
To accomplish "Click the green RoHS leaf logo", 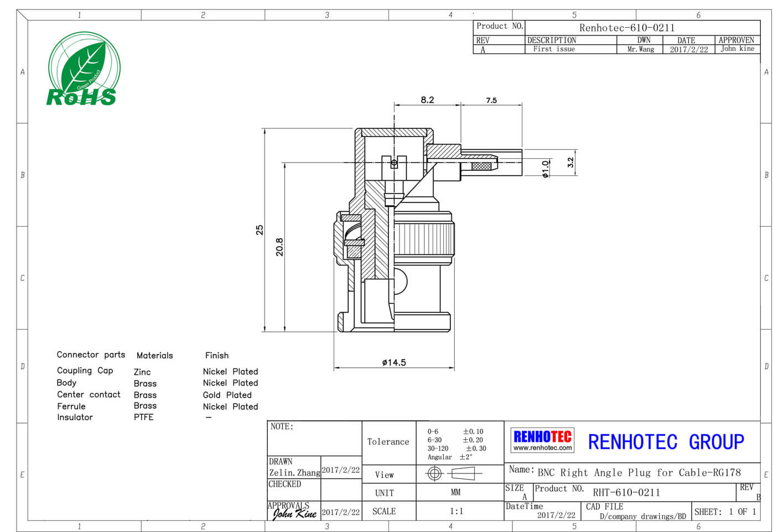I will (83, 69).
